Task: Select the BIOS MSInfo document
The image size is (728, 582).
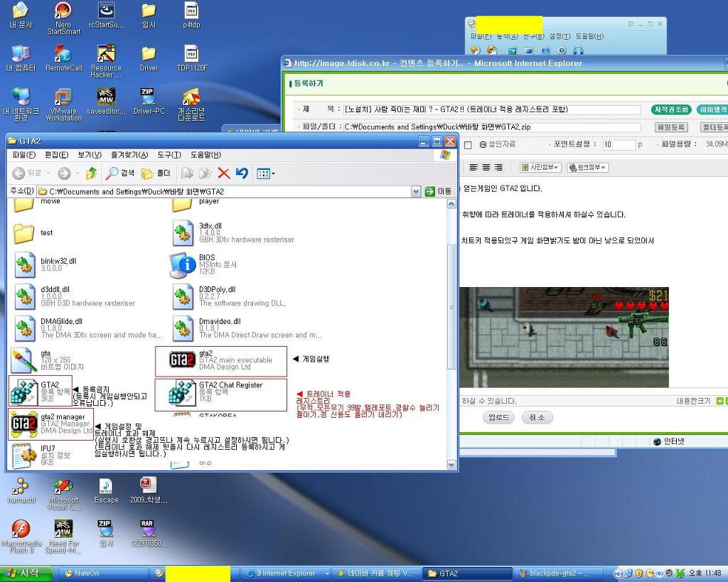Action: [x=203, y=264]
